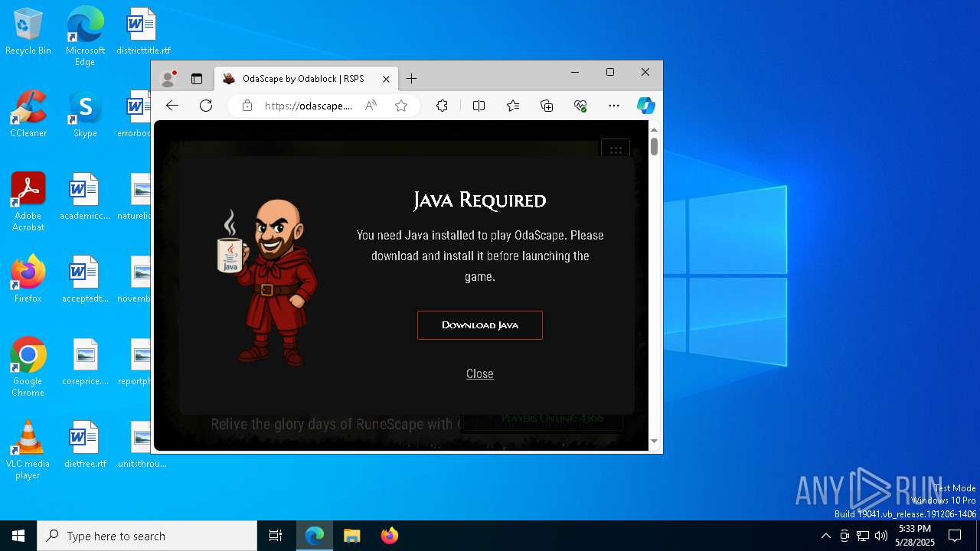Open Task View on taskbar

click(x=276, y=536)
